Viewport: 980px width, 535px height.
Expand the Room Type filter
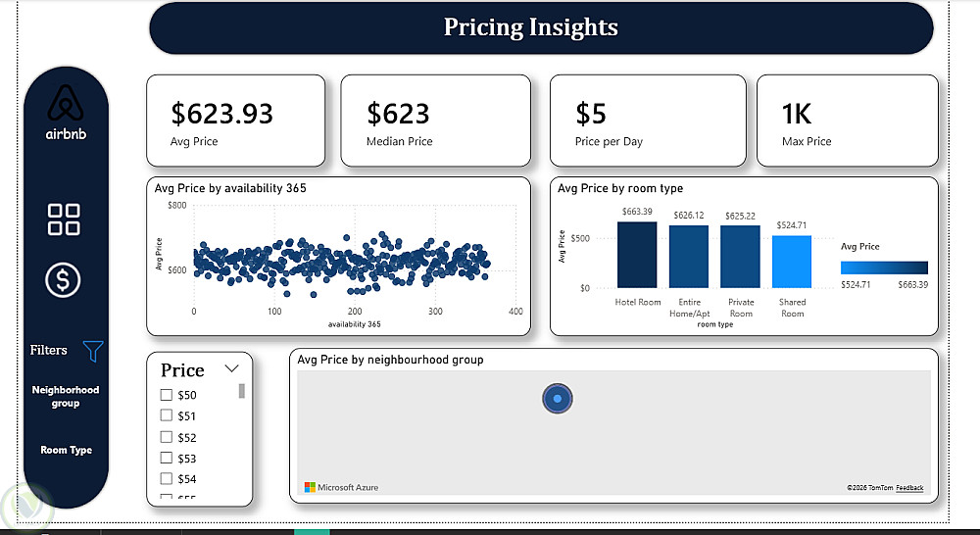(66, 450)
